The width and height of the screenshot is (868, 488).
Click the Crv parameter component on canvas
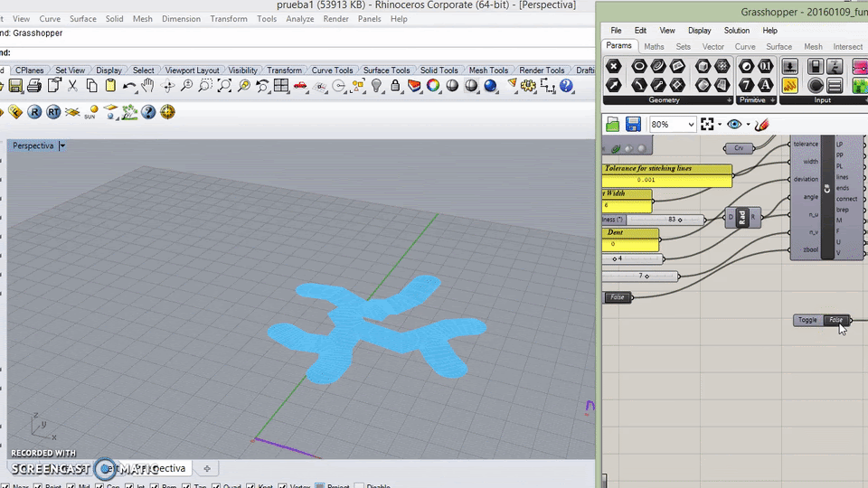tap(739, 148)
